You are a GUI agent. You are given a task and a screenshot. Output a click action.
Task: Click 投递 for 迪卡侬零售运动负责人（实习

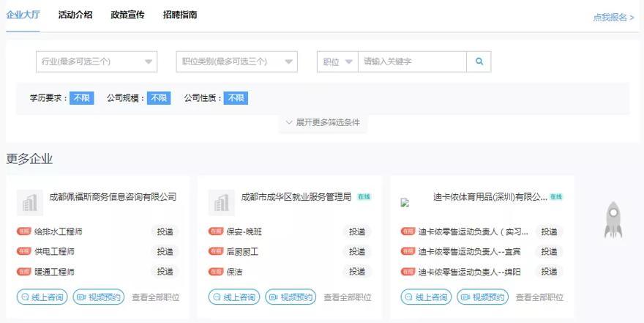pos(549,231)
